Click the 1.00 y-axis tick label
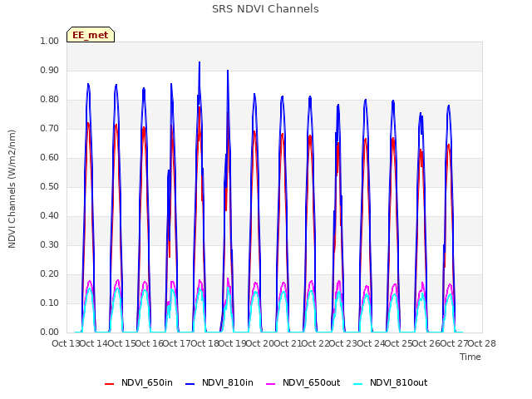The height and width of the screenshot is (399, 532). coord(49,41)
